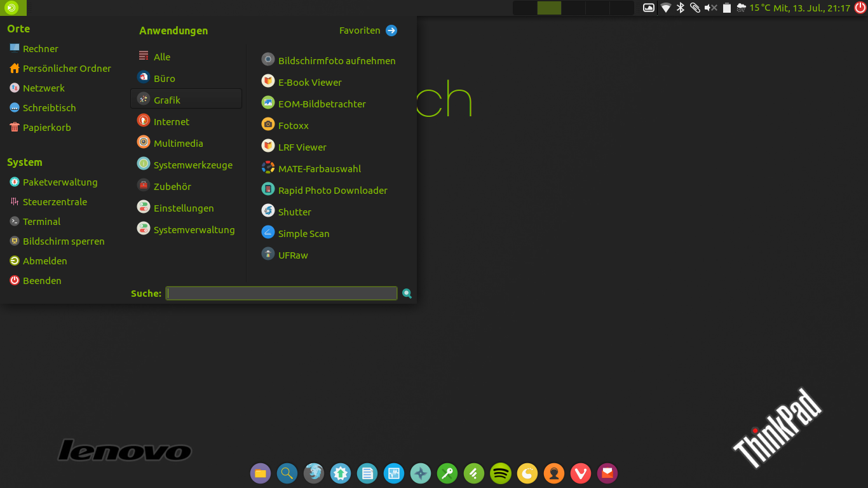
Task: Show the Einstellungen category
Action: click(186, 208)
